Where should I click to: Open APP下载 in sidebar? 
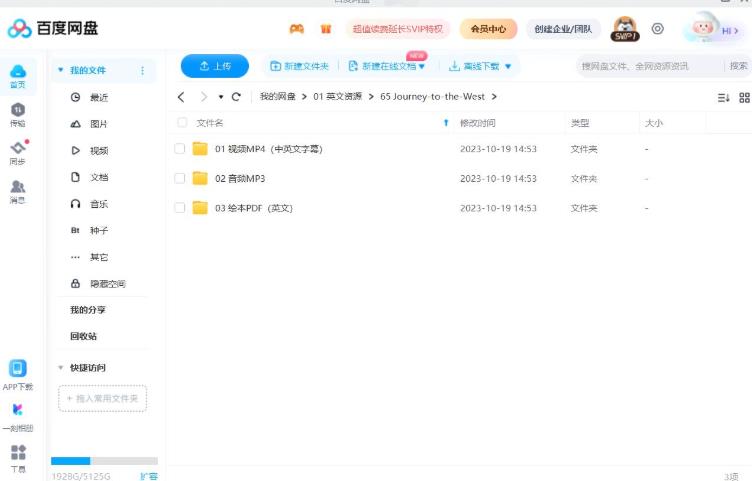[x=18, y=375]
